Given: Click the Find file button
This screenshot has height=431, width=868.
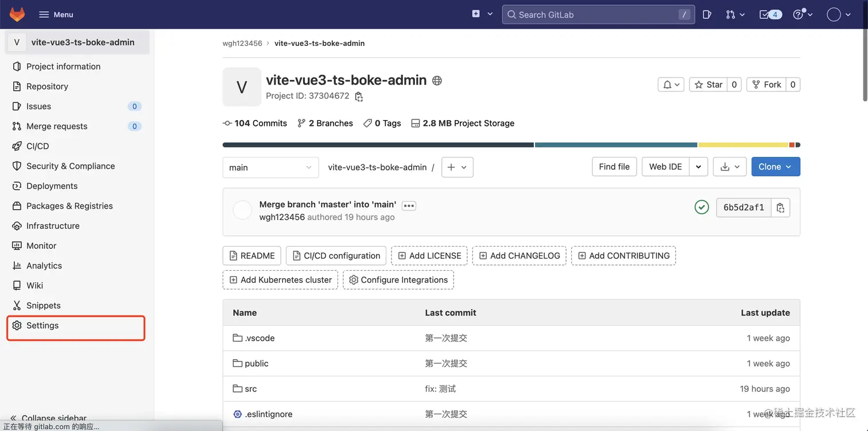Looking at the screenshot, I should pyautogui.click(x=614, y=167).
